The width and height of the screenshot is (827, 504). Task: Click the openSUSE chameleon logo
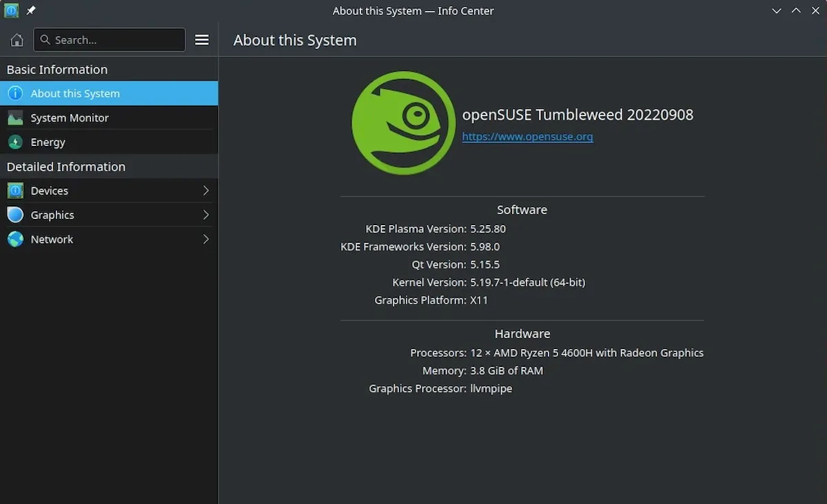403,123
